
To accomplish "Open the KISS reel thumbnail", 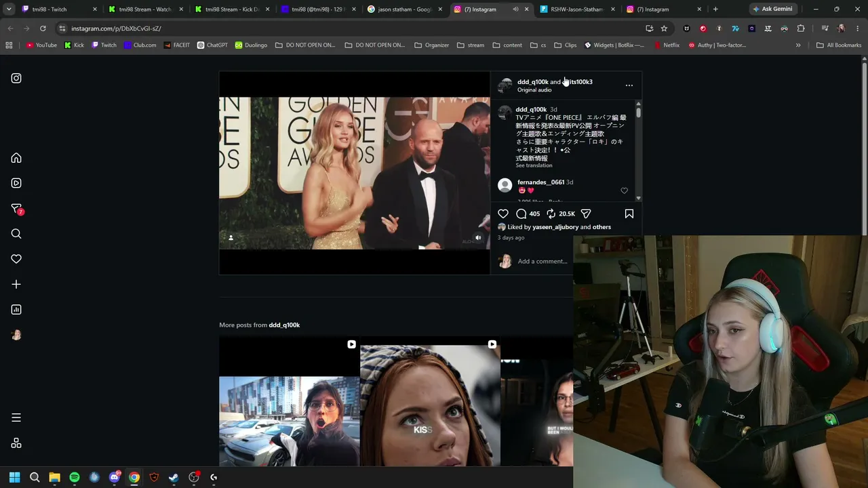I will 430,401.
